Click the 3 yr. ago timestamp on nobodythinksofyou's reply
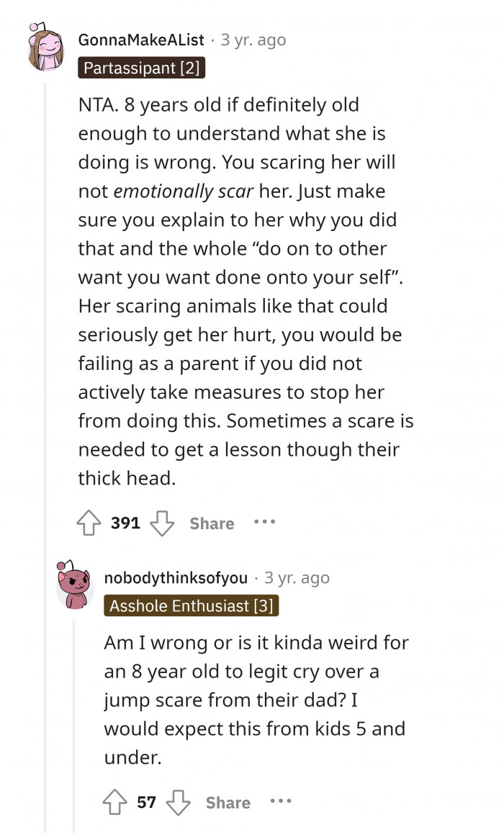This screenshot has width=504, height=833. point(297,577)
